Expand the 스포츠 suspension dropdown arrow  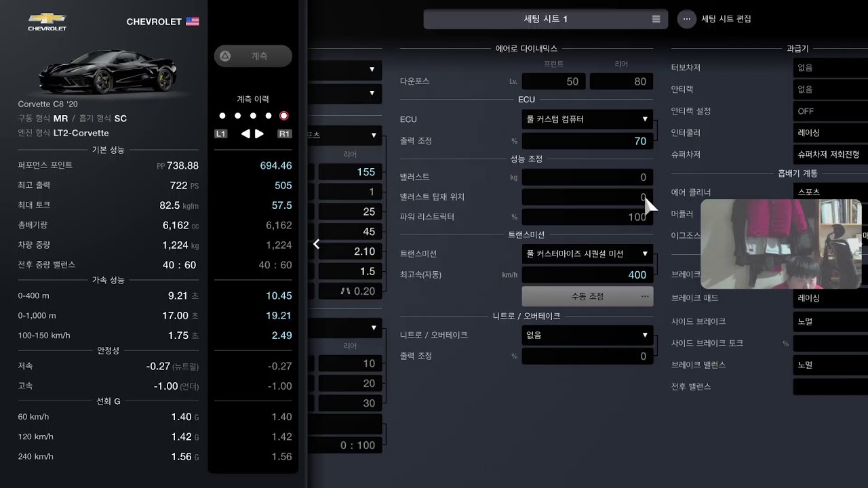click(373, 135)
